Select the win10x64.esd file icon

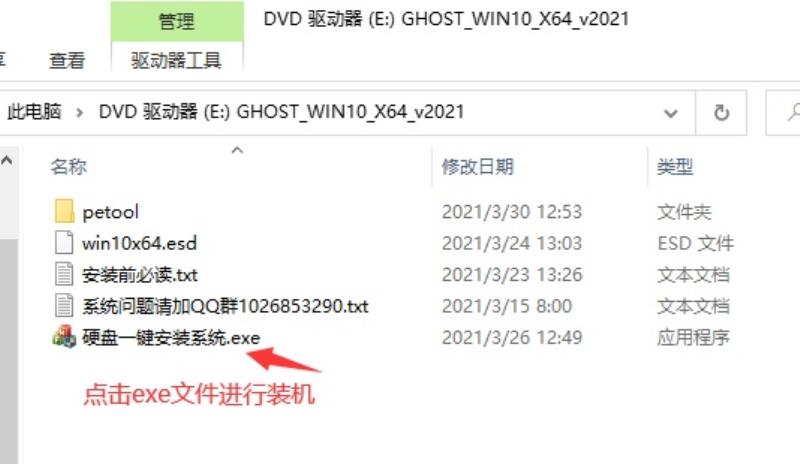coord(64,242)
